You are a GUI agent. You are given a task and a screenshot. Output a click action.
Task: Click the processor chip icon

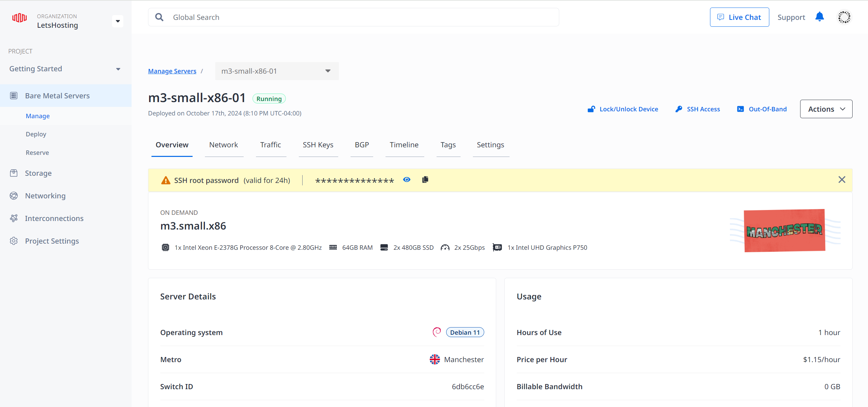[166, 247]
